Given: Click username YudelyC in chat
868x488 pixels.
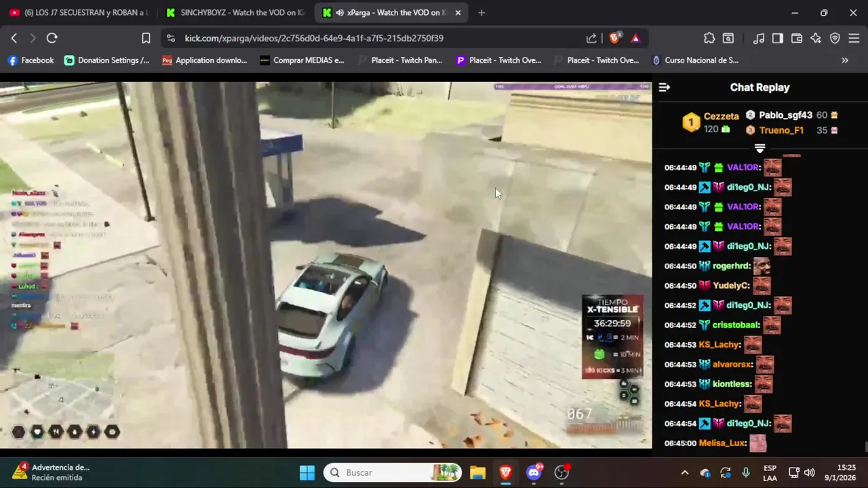Looking at the screenshot, I should pyautogui.click(x=731, y=285).
